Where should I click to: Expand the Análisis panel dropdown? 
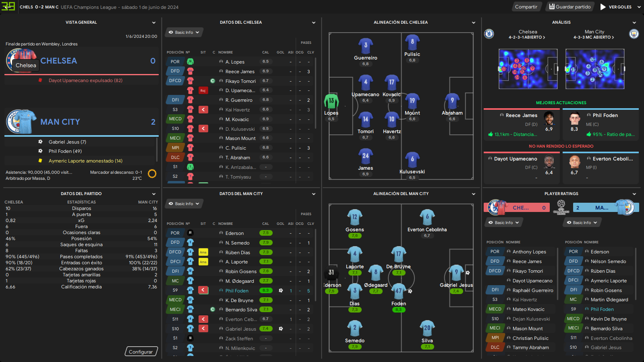(x=634, y=23)
